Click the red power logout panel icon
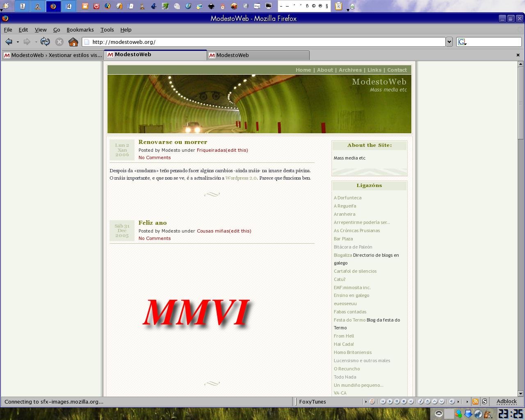This screenshot has height=420, width=525. pos(96,6)
